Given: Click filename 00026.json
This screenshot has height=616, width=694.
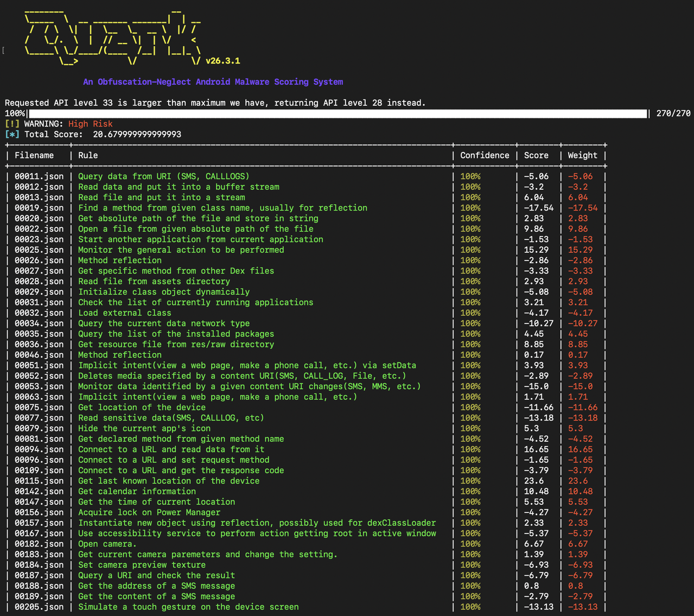Looking at the screenshot, I should [x=39, y=261].
